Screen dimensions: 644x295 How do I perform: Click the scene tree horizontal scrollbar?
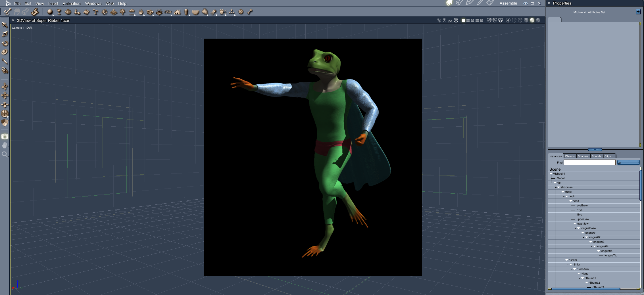point(585,289)
